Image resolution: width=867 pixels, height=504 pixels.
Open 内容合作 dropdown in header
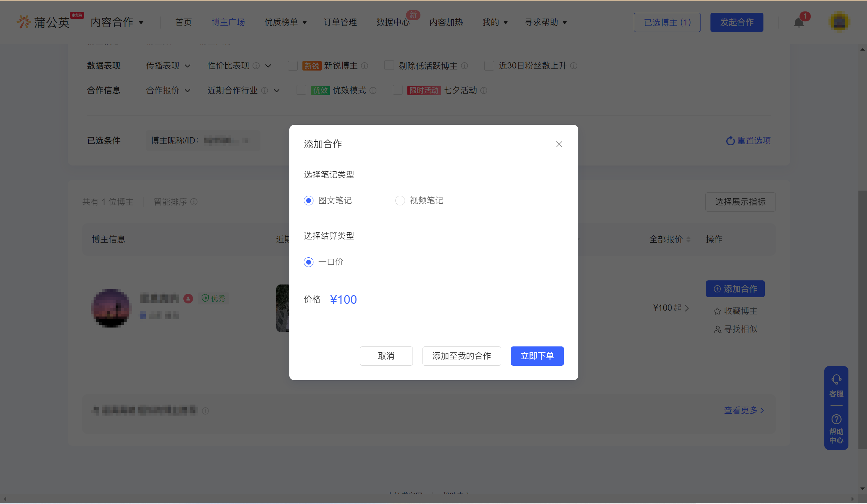click(117, 22)
